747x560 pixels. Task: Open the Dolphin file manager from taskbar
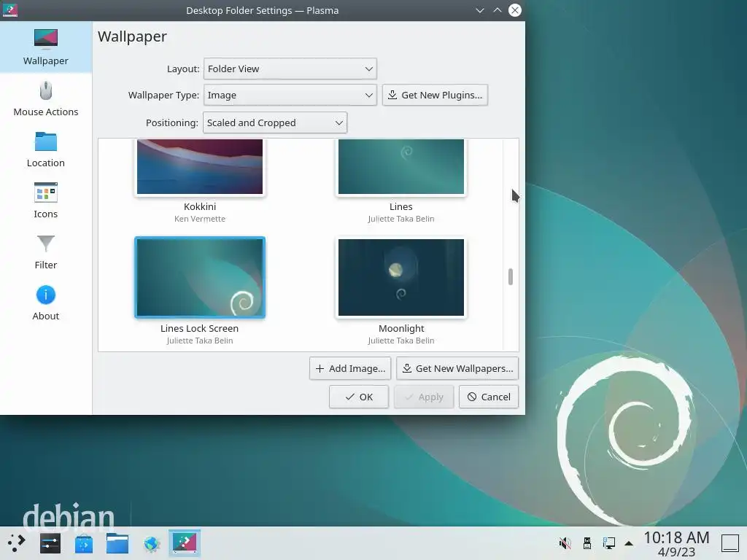click(117, 542)
